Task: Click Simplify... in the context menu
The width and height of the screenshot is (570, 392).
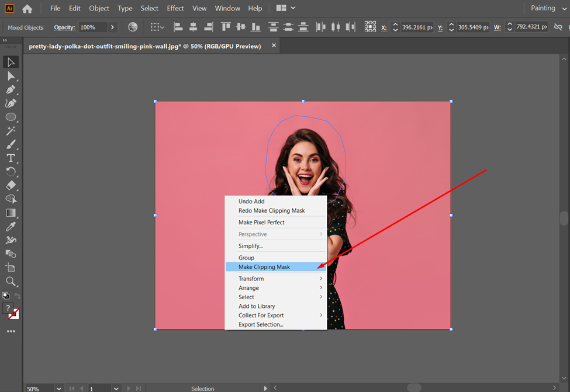Action: [x=251, y=246]
